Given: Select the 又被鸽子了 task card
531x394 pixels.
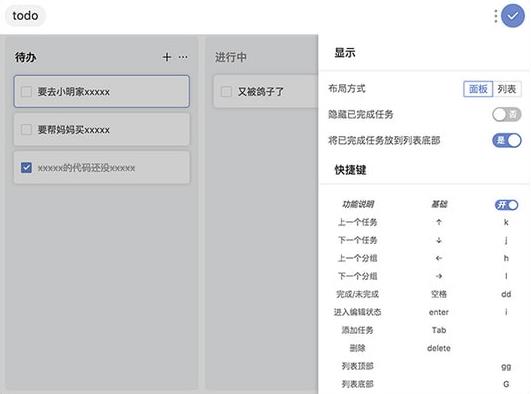Looking at the screenshot, I should [x=266, y=91].
